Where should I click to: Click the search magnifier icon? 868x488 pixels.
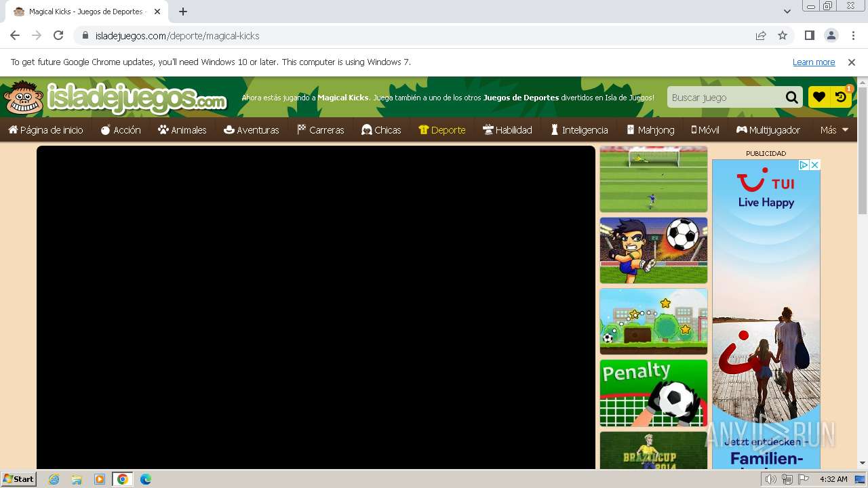point(791,98)
